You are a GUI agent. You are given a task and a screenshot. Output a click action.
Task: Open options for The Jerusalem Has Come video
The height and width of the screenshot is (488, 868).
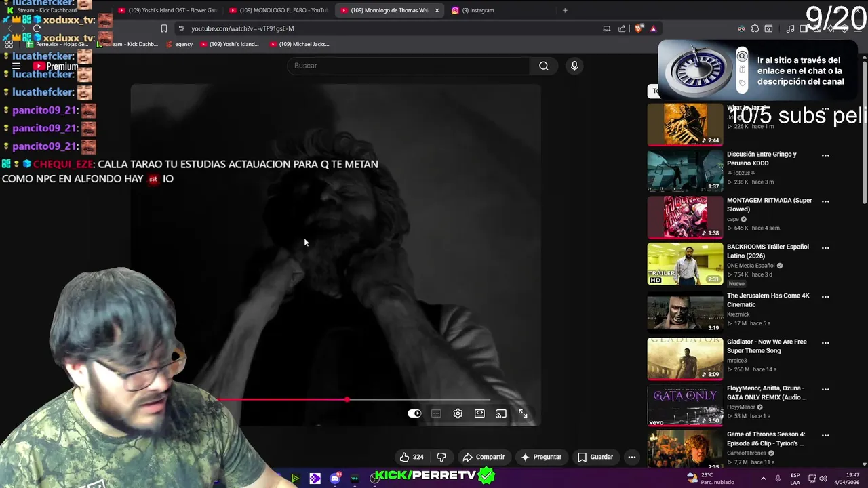pos(825,297)
